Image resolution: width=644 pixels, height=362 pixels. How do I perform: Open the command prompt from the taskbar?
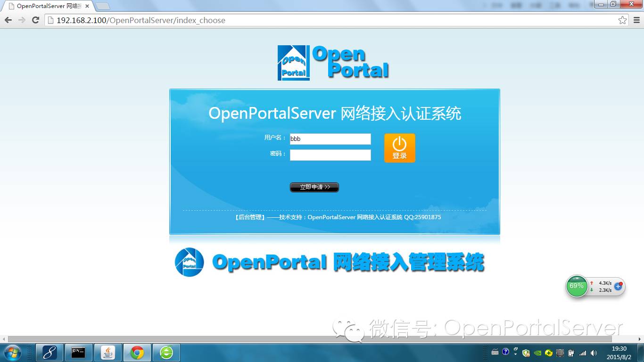coord(78,352)
